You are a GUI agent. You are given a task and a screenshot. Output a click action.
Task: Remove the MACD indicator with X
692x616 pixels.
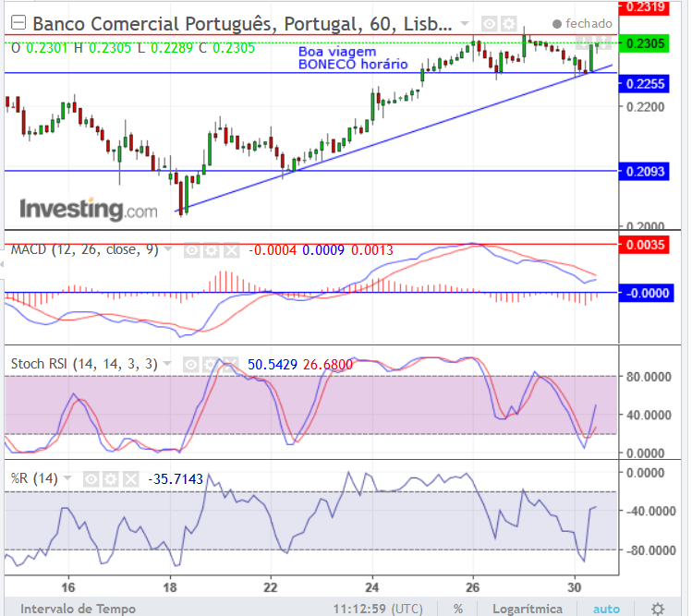[231, 250]
